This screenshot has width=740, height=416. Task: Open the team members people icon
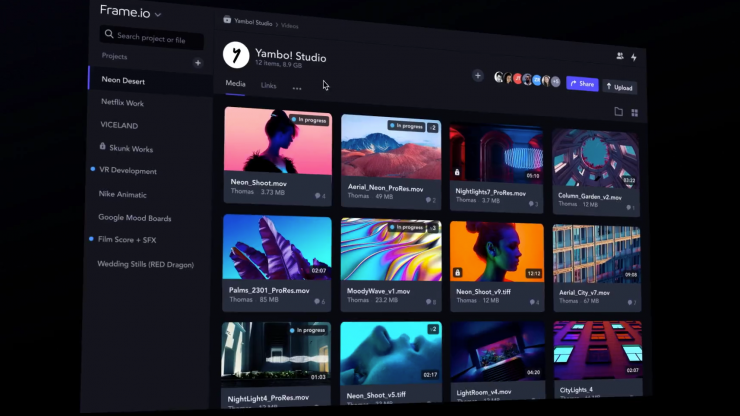619,56
